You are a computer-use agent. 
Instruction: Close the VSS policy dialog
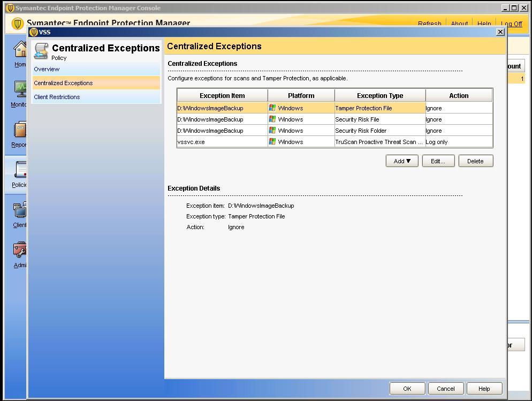[500, 32]
